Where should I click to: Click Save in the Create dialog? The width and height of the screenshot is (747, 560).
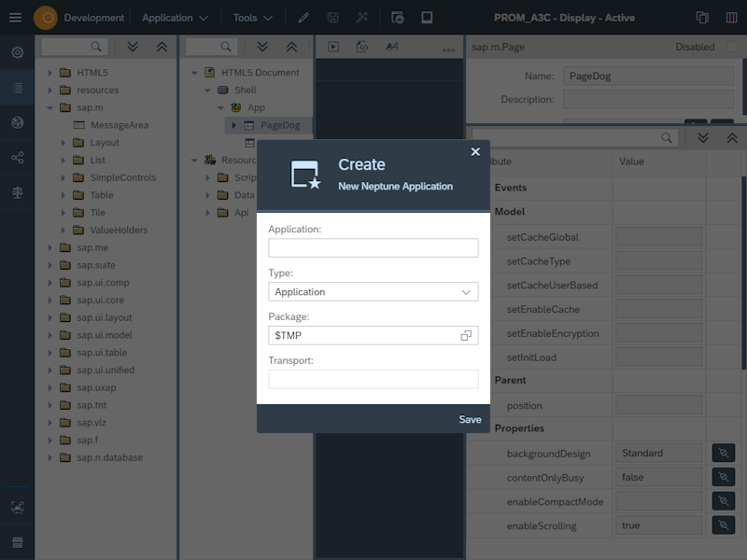[470, 419]
